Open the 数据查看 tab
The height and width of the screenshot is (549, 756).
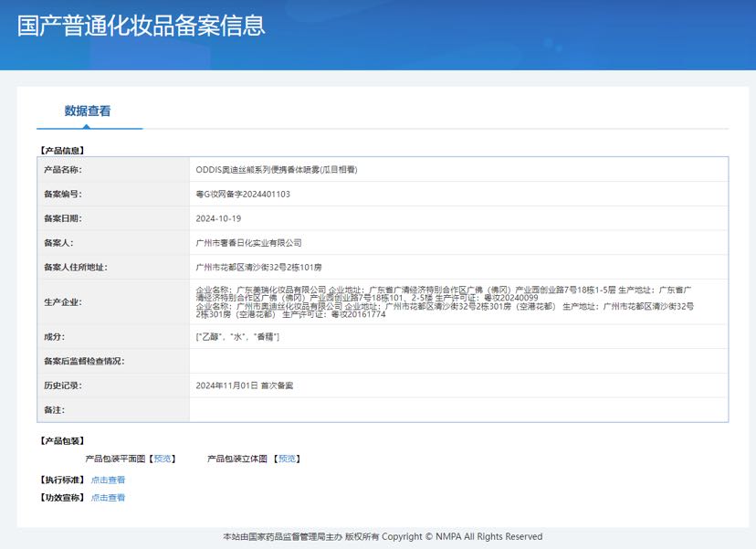tap(88, 111)
